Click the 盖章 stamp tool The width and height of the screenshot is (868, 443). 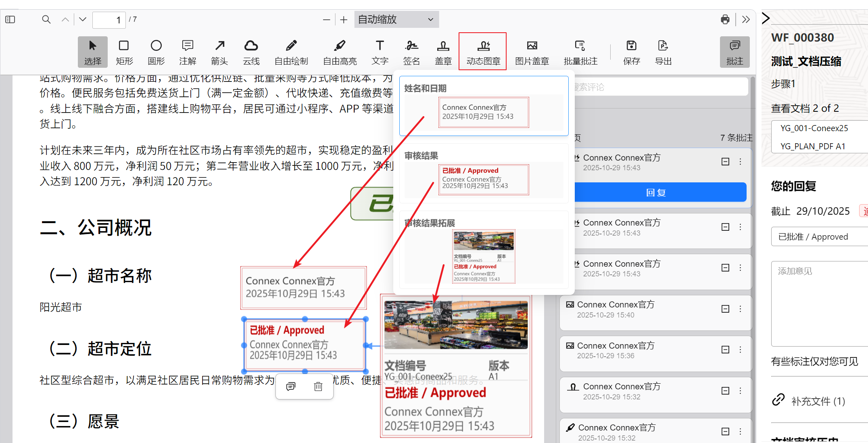[443, 52]
